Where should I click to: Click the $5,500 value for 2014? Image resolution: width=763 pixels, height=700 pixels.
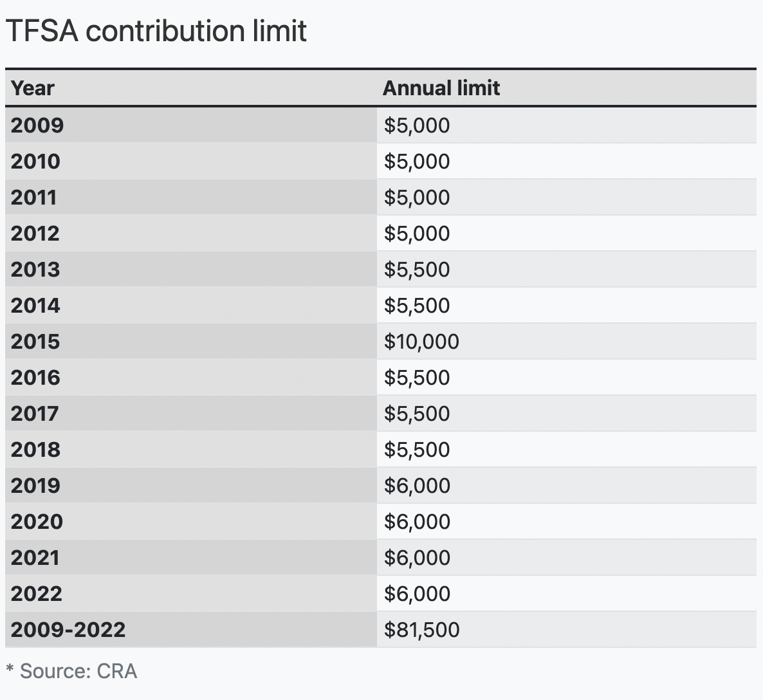[x=417, y=305]
